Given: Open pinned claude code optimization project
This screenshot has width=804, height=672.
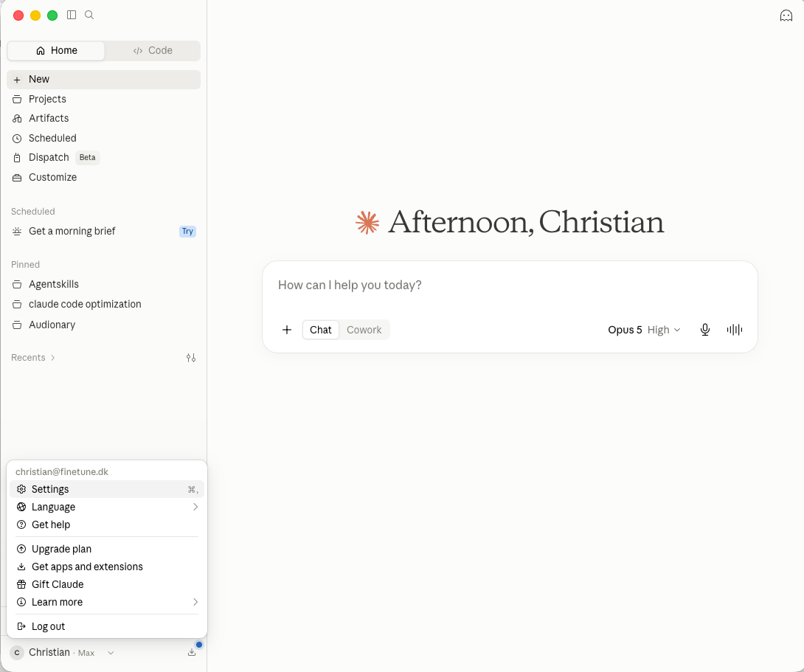Looking at the screenshot, I should click(x=103, y=305).
